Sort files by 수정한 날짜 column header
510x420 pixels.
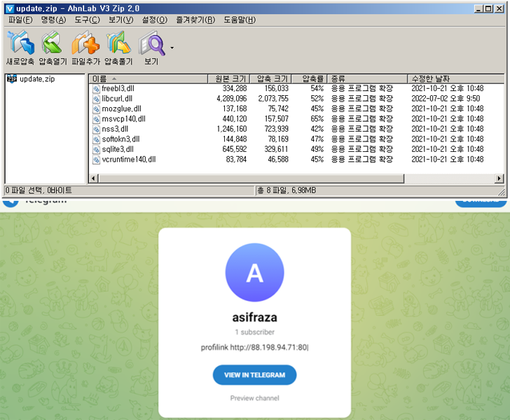click(x=455, y=78)
